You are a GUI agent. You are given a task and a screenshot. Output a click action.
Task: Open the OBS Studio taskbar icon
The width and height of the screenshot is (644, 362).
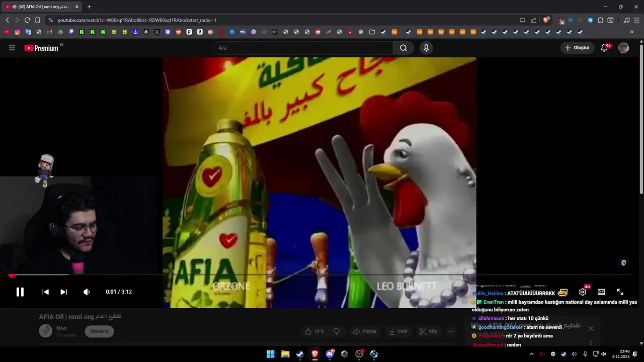coord(359,354)
